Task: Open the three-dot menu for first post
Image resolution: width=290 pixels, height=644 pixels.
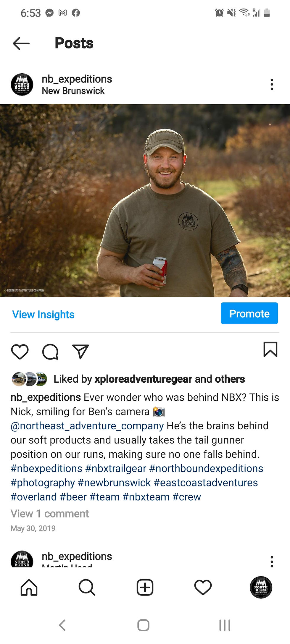Action: coord(272,85)
